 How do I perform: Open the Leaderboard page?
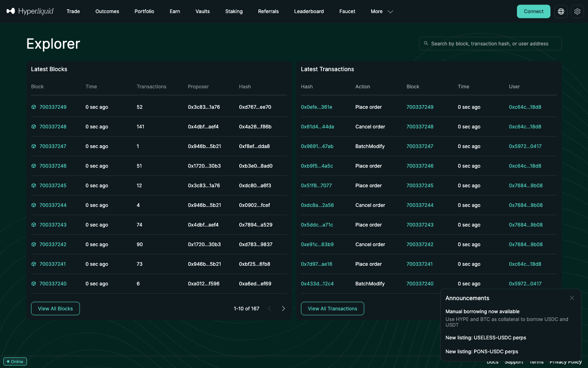(x=309, y=11)
